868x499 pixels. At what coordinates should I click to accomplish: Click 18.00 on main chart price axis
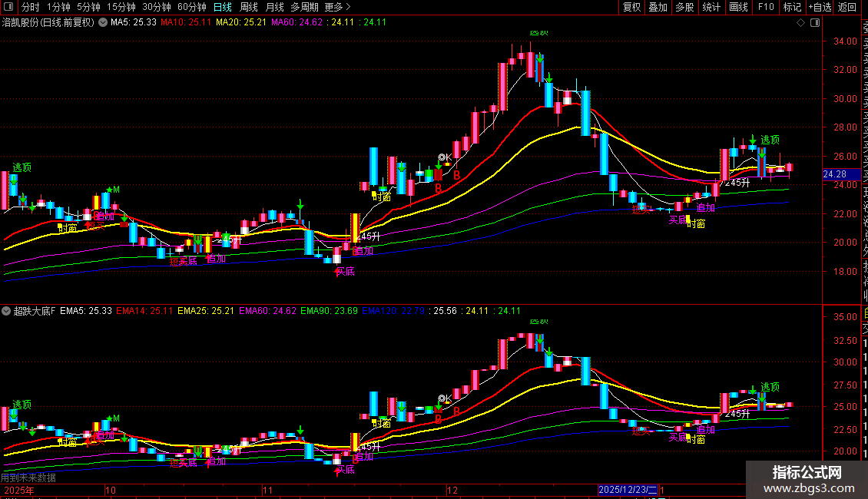click(845, 272)
